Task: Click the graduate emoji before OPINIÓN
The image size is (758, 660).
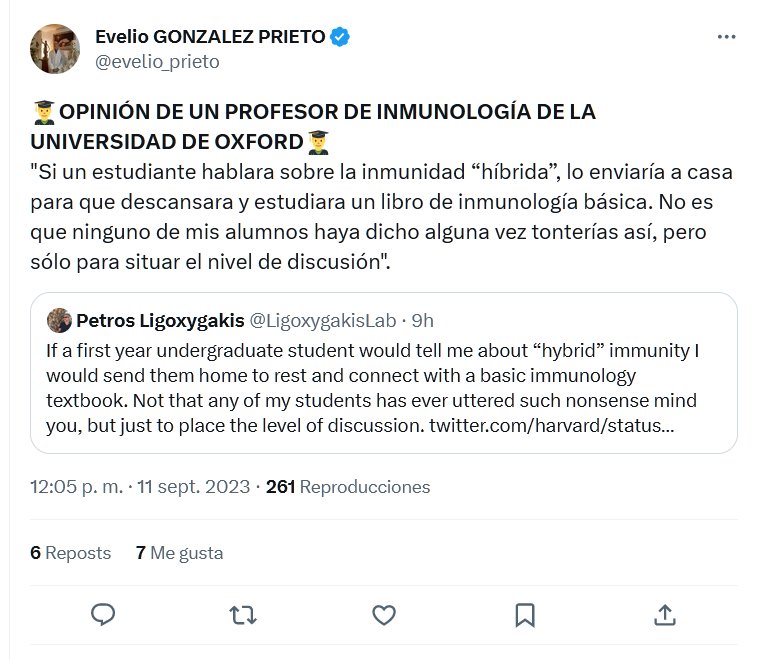Action: pos(43,112)
